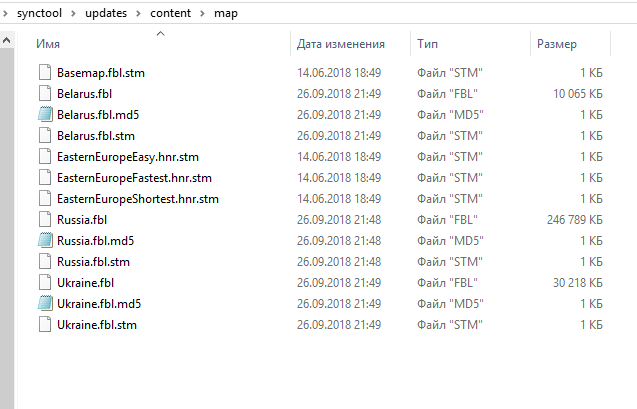The width and height of the screenshot is (637, 409).
Task: Expand the chevron after content in the path
Action: [202, 13]
